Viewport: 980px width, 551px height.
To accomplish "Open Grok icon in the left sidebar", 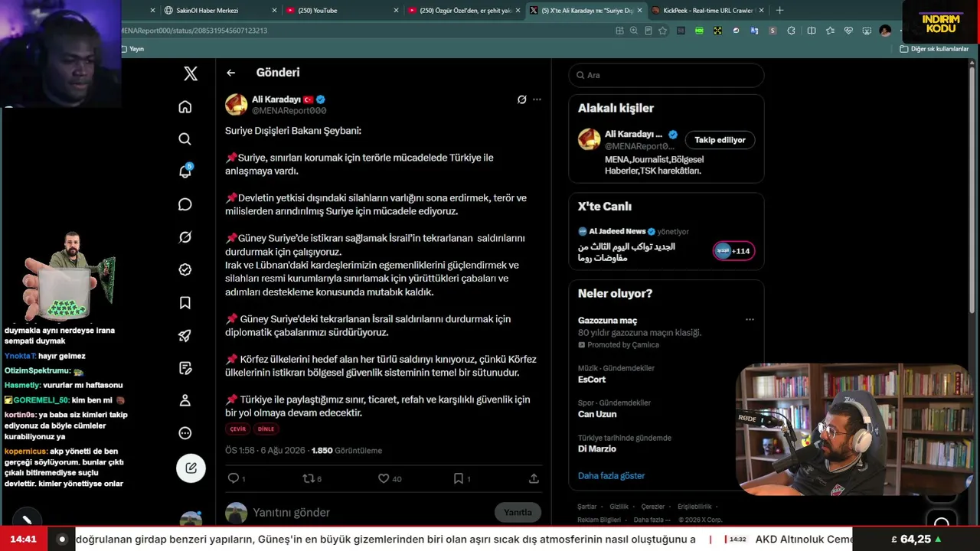I will pos(185,237).
